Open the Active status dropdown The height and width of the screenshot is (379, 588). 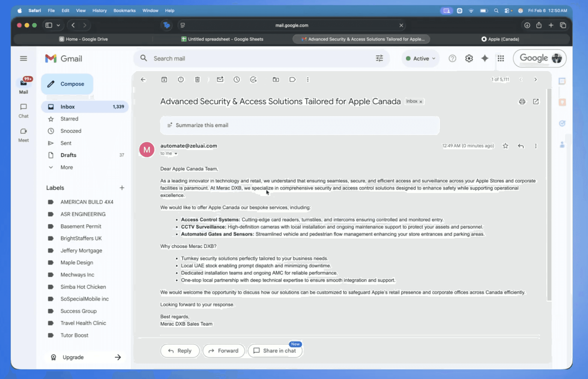(421, 59)
